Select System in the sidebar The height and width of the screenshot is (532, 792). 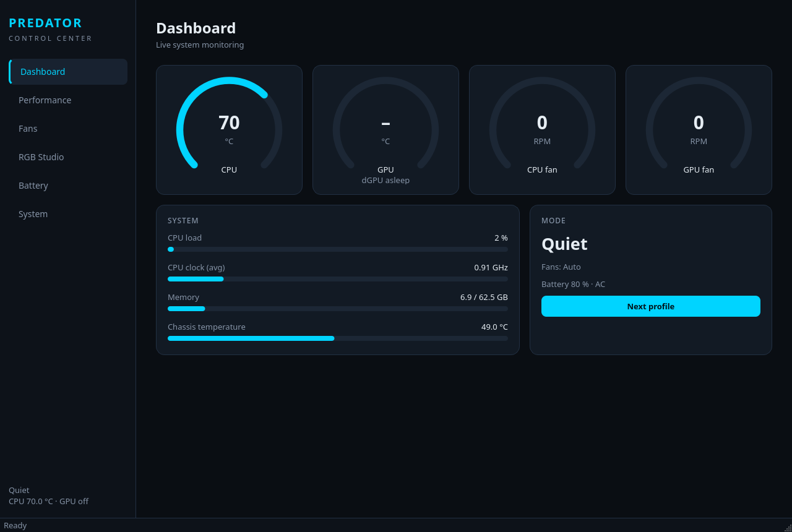pyautogui.click(x=68, y=214)
